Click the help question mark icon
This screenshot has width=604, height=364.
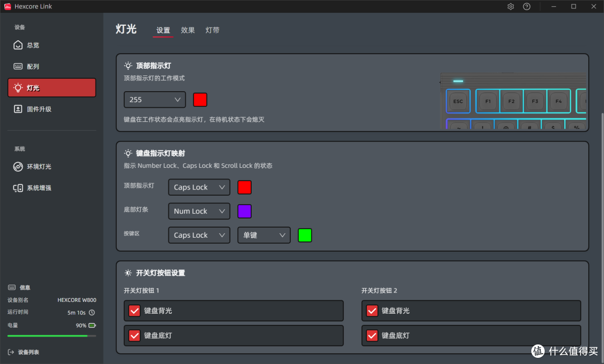point(526,6)
